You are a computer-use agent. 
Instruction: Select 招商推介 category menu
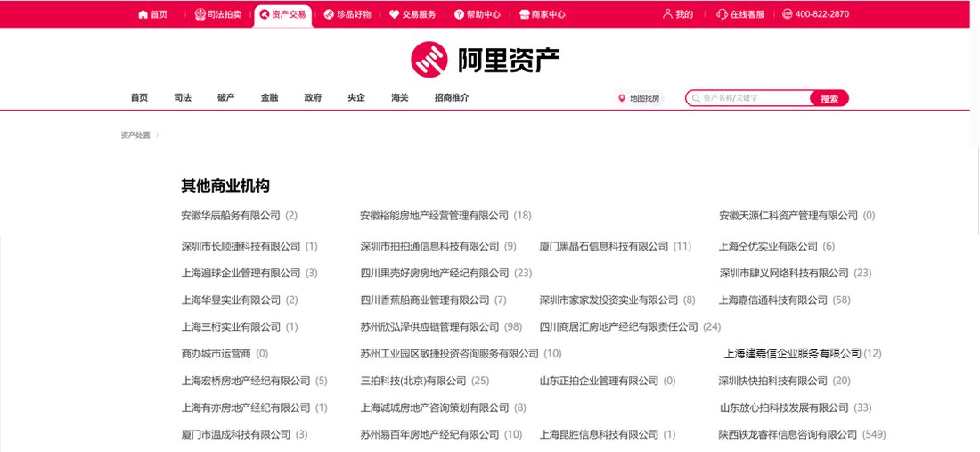(x=452, y=97)
